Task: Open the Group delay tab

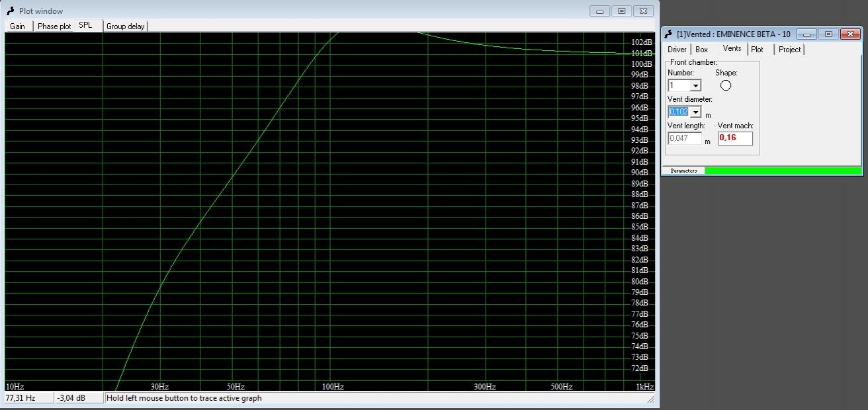Action: click(x=126, y=26)
